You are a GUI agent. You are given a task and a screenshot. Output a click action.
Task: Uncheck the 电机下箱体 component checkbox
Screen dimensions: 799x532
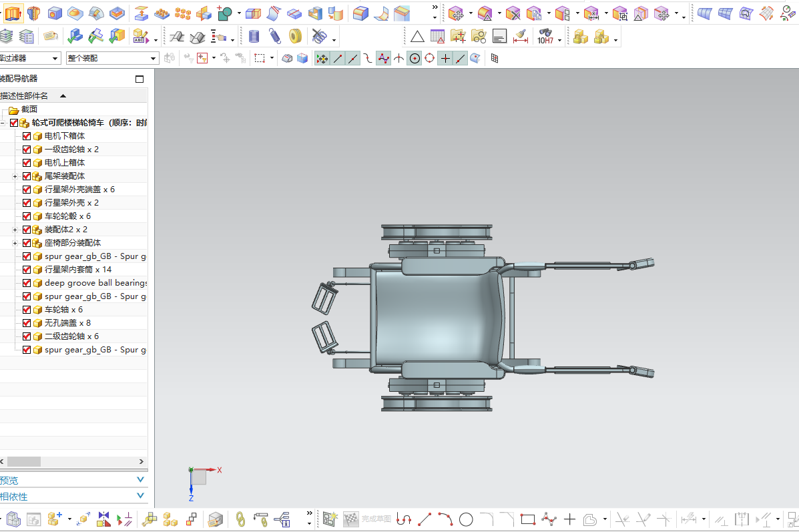tap(27, 136)
